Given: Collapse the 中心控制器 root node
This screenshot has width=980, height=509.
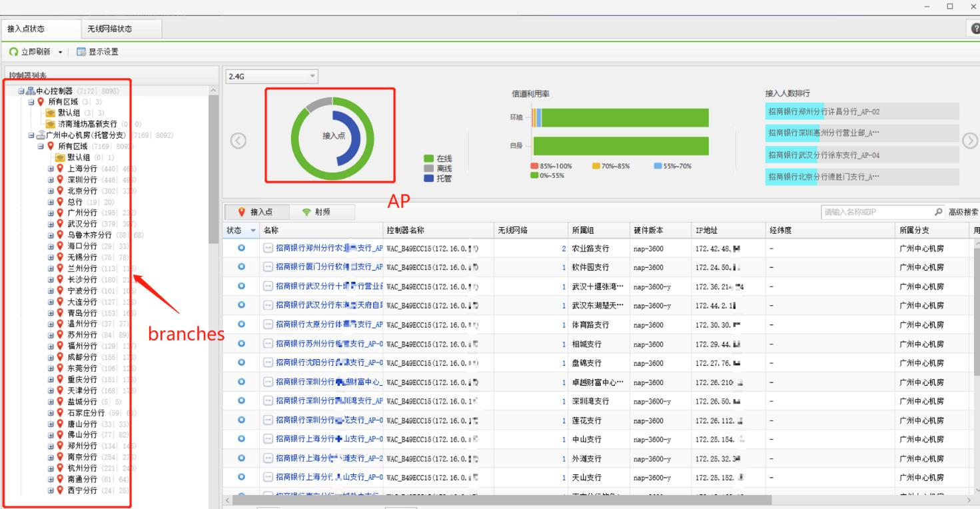Looking at the screenshot, I should (x=21, y=91).
